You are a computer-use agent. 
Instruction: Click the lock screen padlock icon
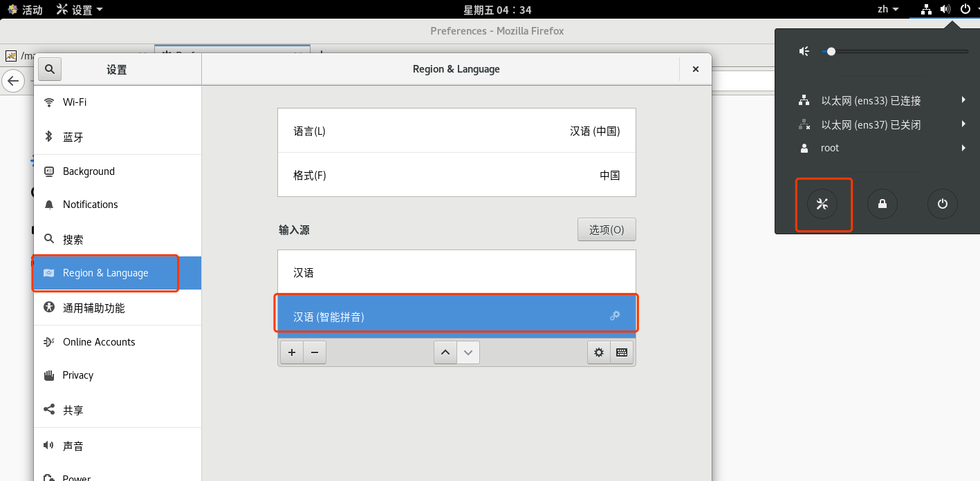(x=882, y=204)
